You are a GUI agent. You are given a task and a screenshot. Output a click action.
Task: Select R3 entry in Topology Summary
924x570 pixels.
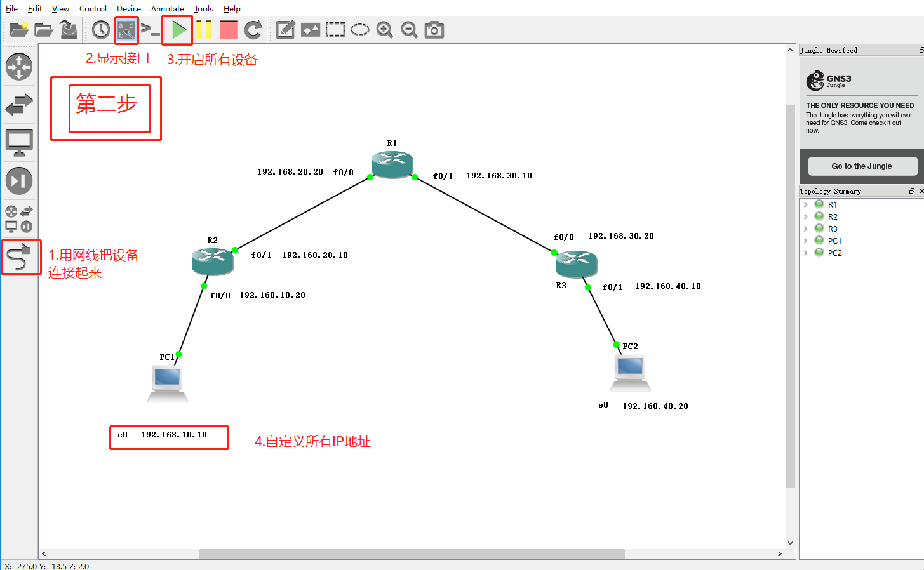pyautogui.click(x=833, y=229)
